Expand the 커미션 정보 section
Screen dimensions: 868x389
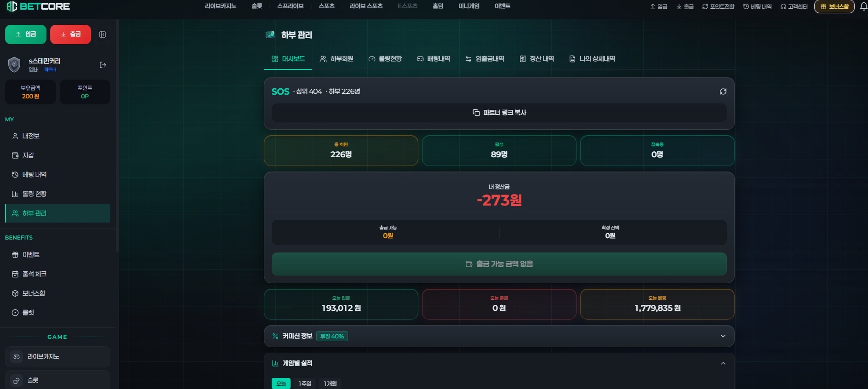499,336
